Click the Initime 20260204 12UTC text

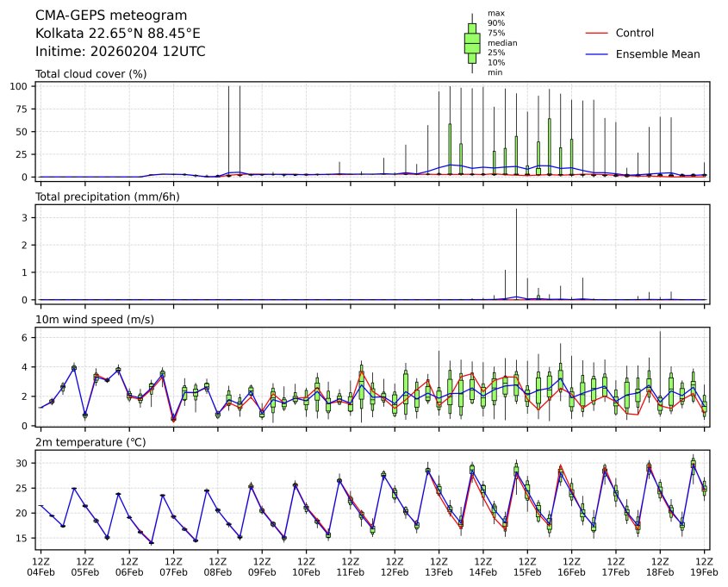pos(120,51)
